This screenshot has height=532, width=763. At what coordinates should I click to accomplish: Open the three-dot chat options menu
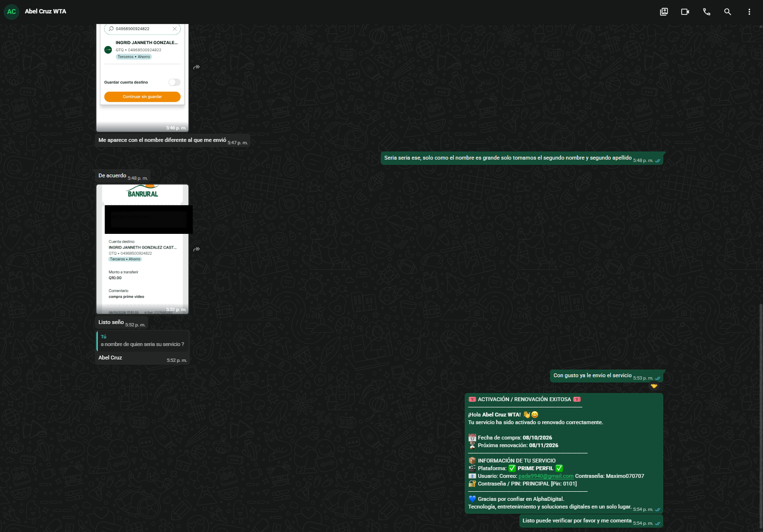click(x=749, y=12)
